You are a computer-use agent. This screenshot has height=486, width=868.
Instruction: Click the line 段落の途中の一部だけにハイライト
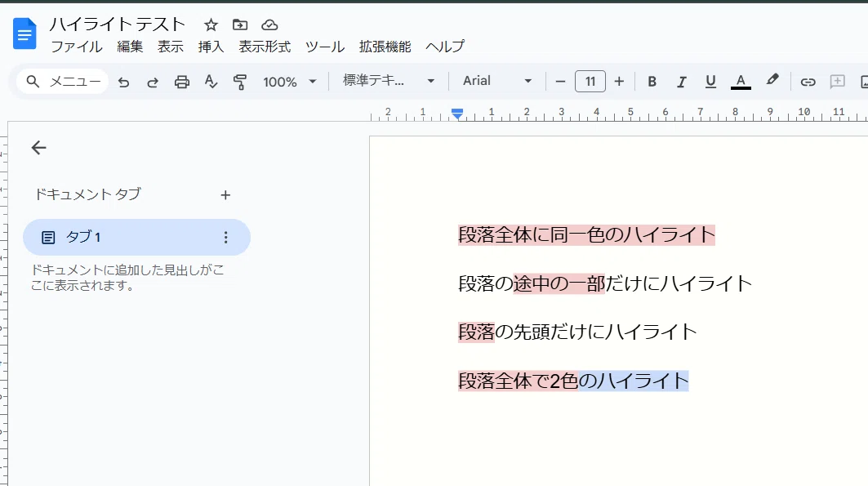[605, 283]
